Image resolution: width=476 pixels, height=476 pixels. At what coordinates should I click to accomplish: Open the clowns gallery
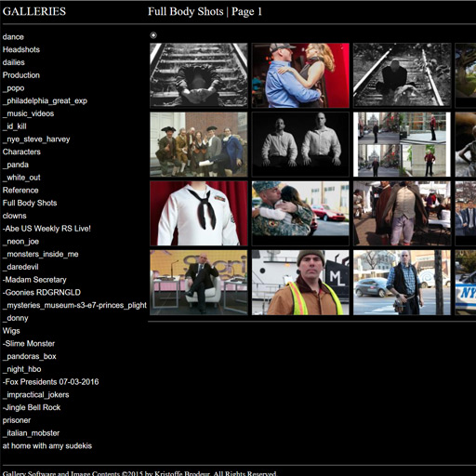[x=14, y=216]
